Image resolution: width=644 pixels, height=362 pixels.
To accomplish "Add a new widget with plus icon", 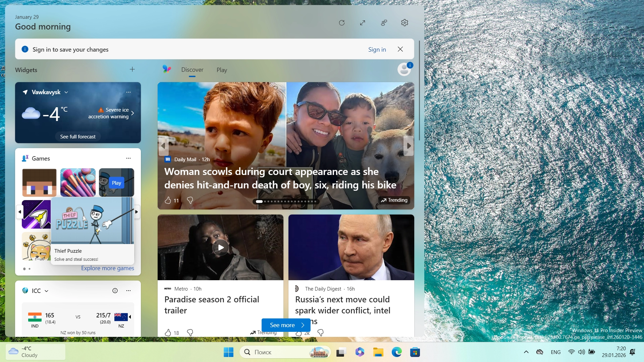I will tap(132, 69).
